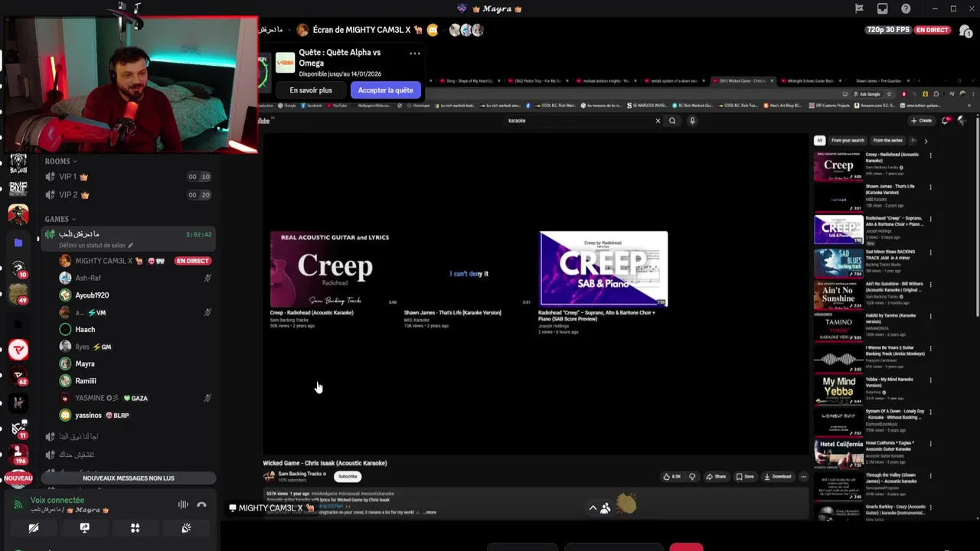This screenshot has height=551, width=980.
Task: Join the VIP 1 voice channel
Action: point(128,177)
